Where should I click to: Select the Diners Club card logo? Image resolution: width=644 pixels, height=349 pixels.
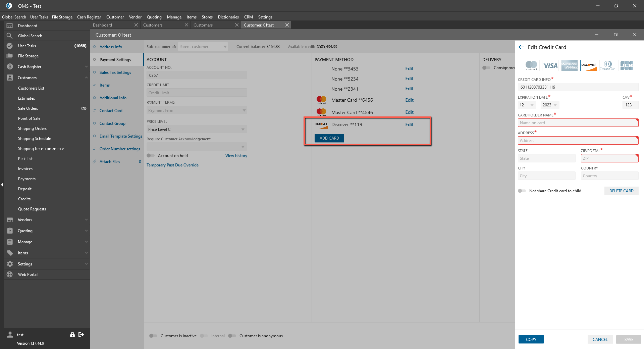pos(608,65)
